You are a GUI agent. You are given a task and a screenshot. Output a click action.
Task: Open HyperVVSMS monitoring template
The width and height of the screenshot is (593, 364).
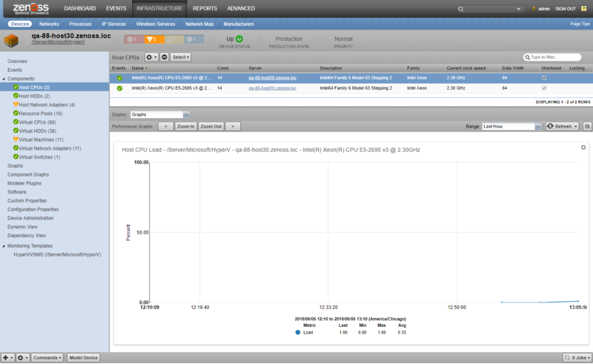58,254
